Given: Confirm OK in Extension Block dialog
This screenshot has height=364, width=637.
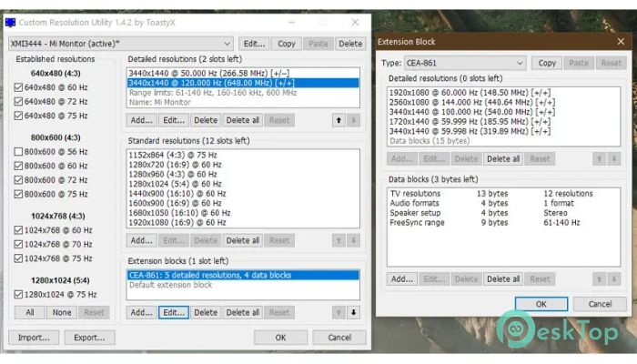Looking at the screenshot, I should click(x=541, y=304).
